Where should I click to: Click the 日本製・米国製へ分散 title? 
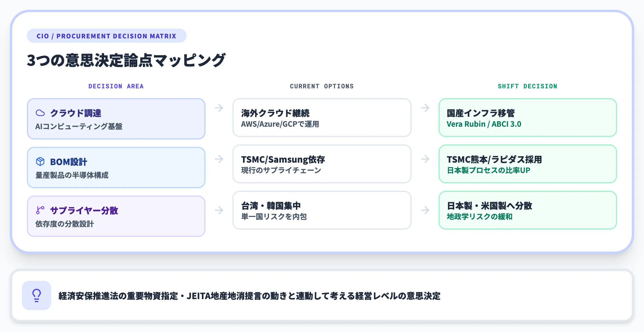click(x=489, y=206)
